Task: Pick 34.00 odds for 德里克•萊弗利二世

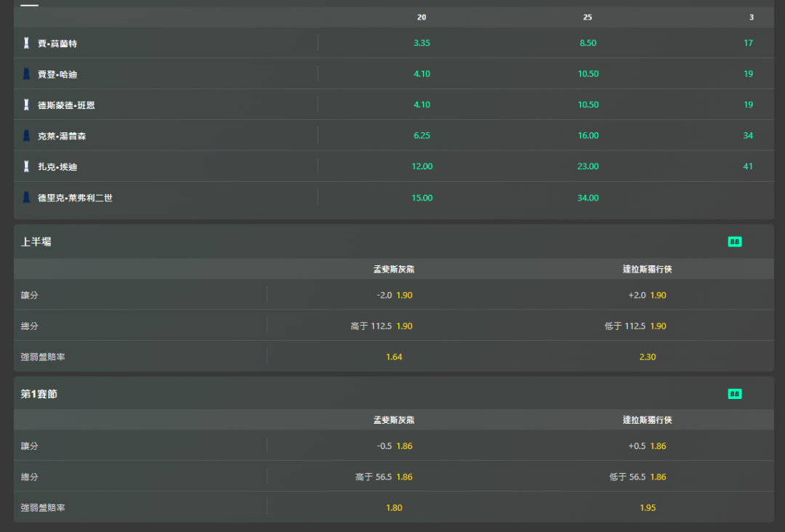Action: (588, 198)
